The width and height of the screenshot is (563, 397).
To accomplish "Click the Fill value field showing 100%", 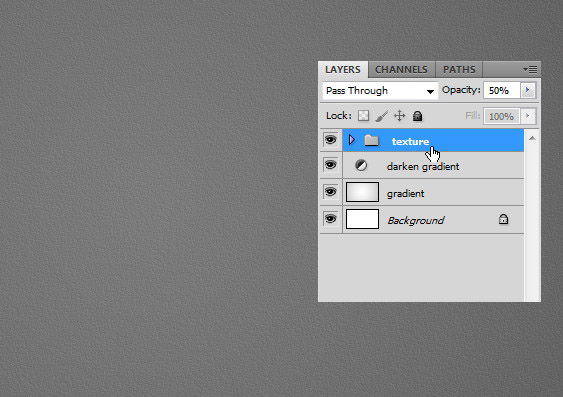I will click(502, 116).
